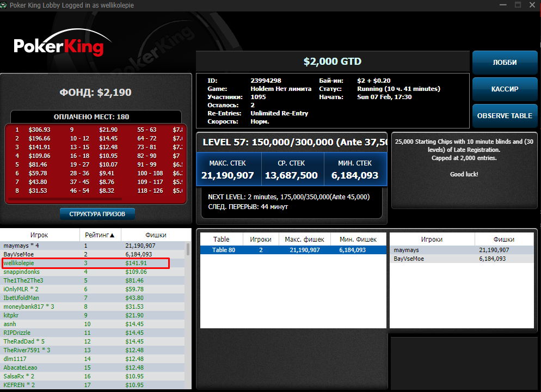The width and height of the screenshot is (541, 392).
Task: Select player TheRadDad * 5 row
Action: [93, 341]
